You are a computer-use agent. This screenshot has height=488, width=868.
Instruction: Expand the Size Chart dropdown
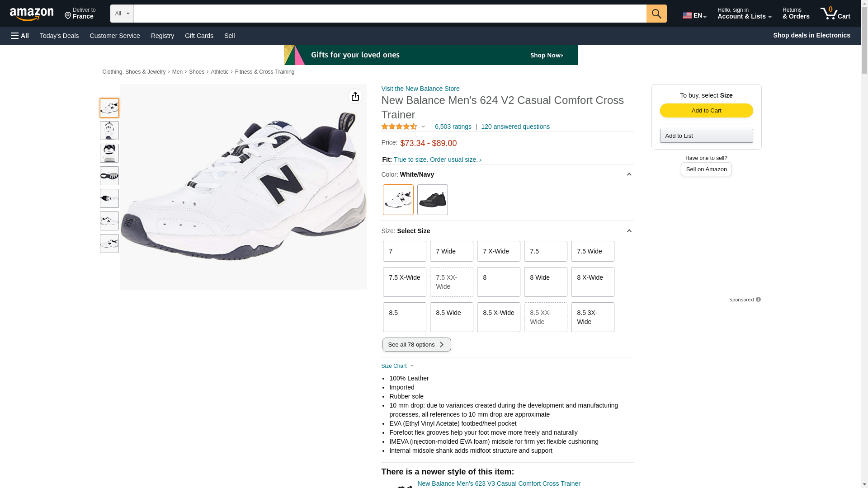(x=397, y=366)
